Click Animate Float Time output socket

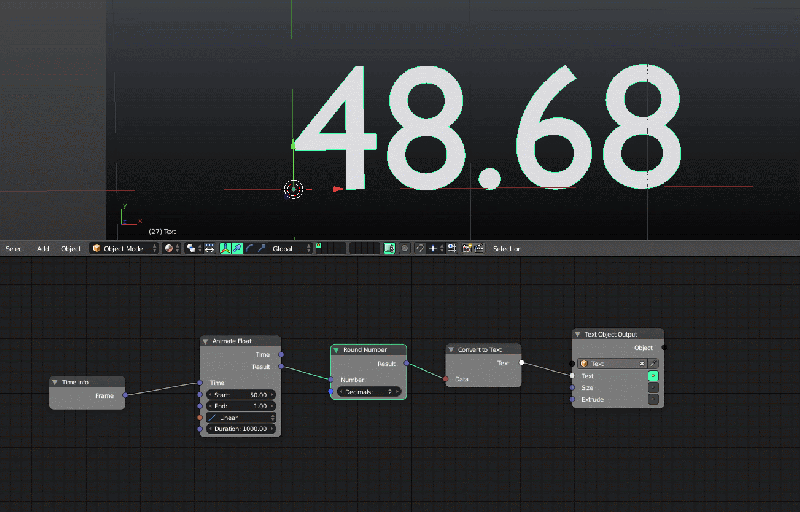pyautogui.click(x=281, y=354)
